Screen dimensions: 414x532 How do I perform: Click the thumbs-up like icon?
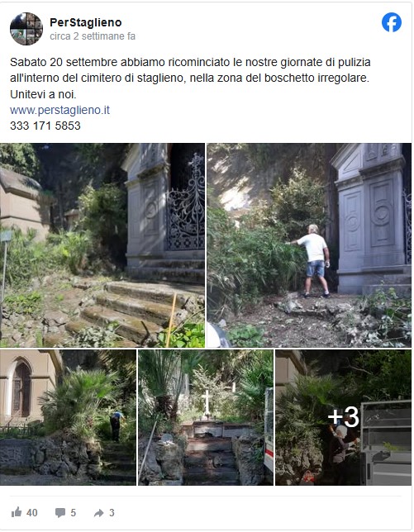[x=17, y=512]
